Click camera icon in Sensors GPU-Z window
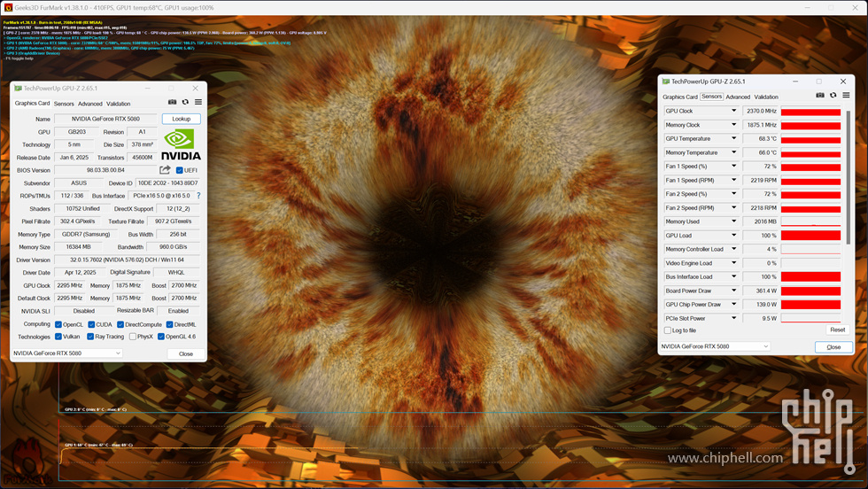868x489 pixels. (820, 96)
